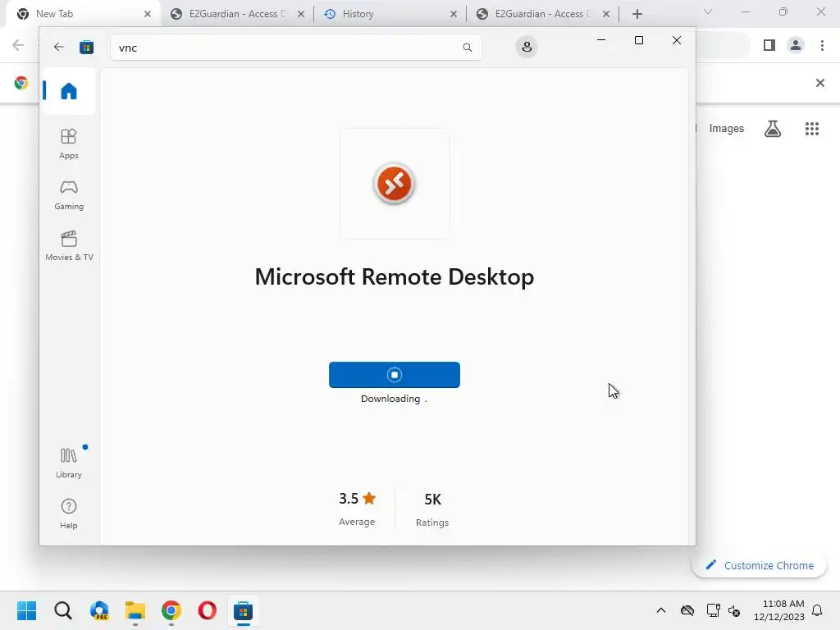The image size is (840, 630).
Task: Click the network display tray icon
Action: tap(713, 610)
